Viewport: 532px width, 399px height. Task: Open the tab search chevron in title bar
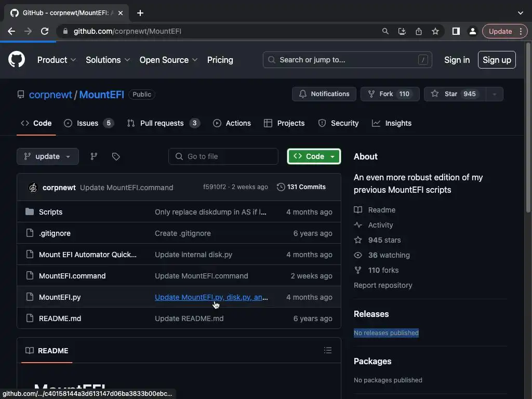click(x=521, y=13)
